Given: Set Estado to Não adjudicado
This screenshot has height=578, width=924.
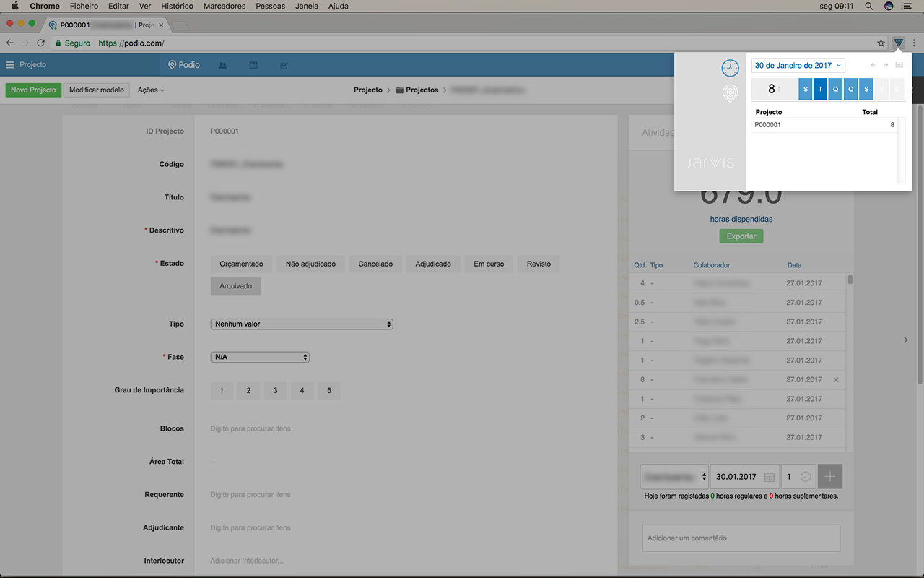Looking at the screenshot, I should [x=310, y=264].
